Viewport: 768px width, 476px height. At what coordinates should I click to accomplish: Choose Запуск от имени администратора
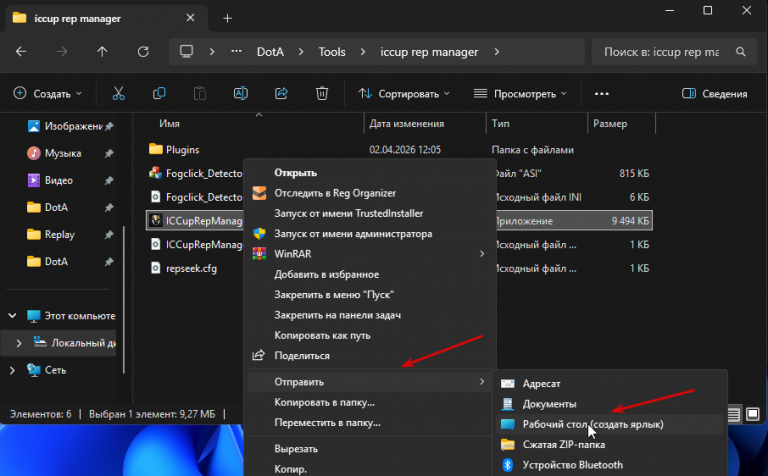353,234
